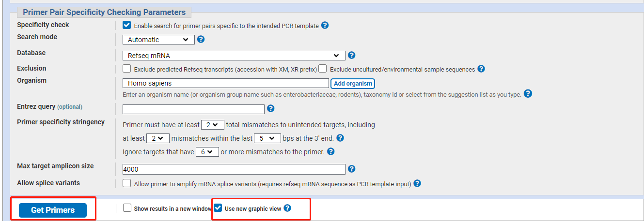Screen dimensions: 644x221
Task: Enable Exclude predicted Refseq transcripts checkbox
Action: click(x=127, y=69)
